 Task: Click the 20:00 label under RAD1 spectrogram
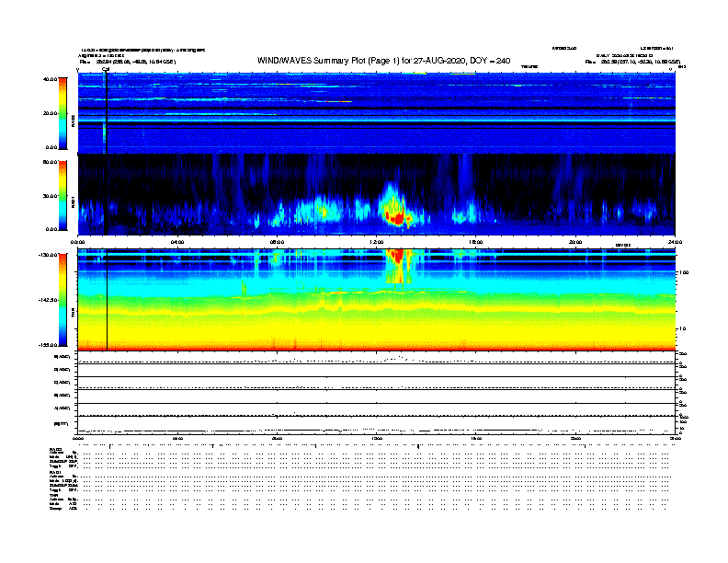tap(575, 242)
